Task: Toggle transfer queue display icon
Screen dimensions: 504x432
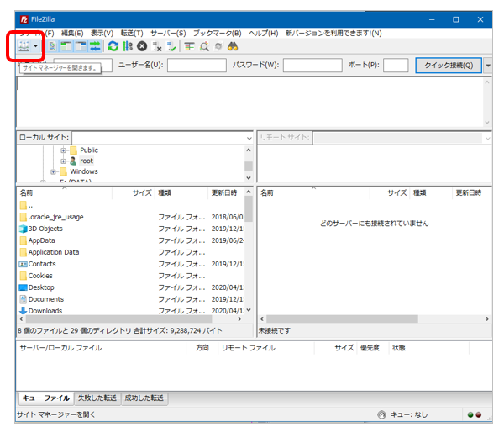Action: coord(95,46)
